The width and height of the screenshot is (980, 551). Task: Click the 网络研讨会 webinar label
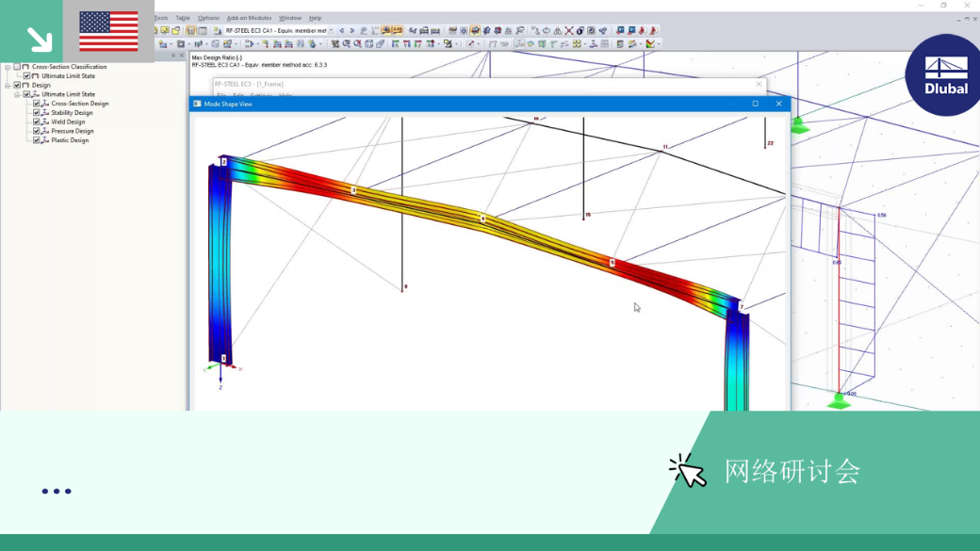[792, 471]
